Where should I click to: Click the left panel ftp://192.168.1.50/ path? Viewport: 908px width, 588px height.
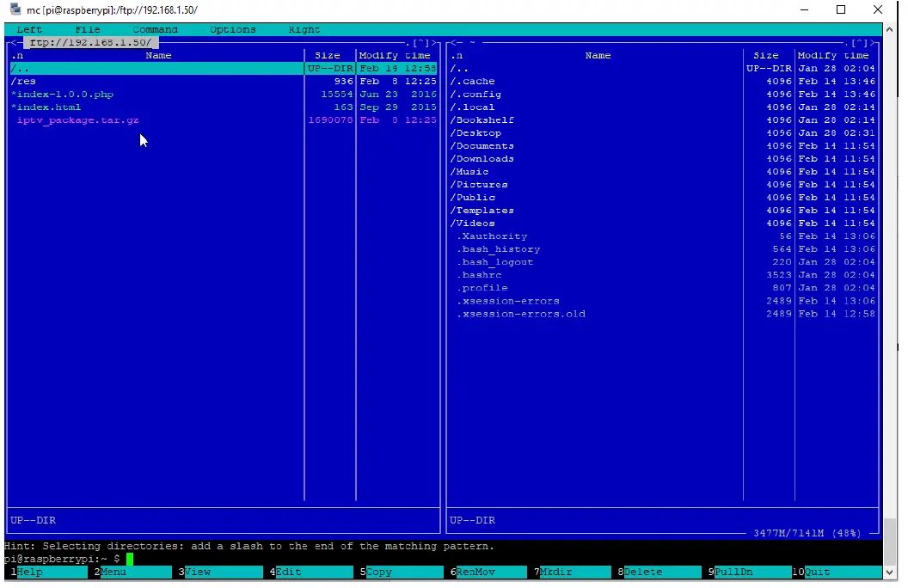tap(91, 42)
